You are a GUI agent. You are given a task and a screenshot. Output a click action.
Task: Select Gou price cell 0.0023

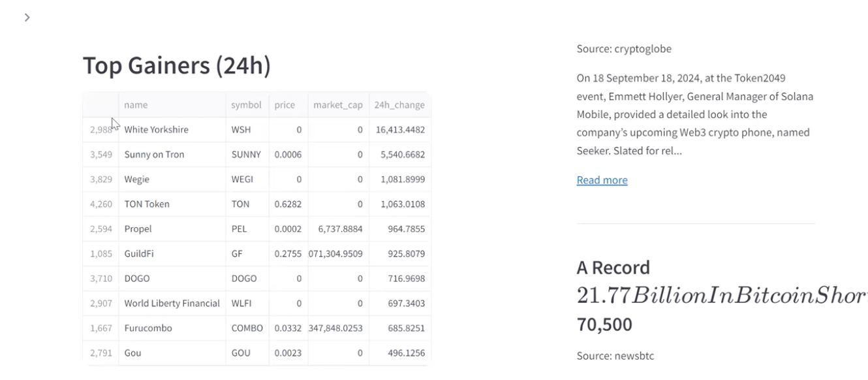tap(288, 353)
